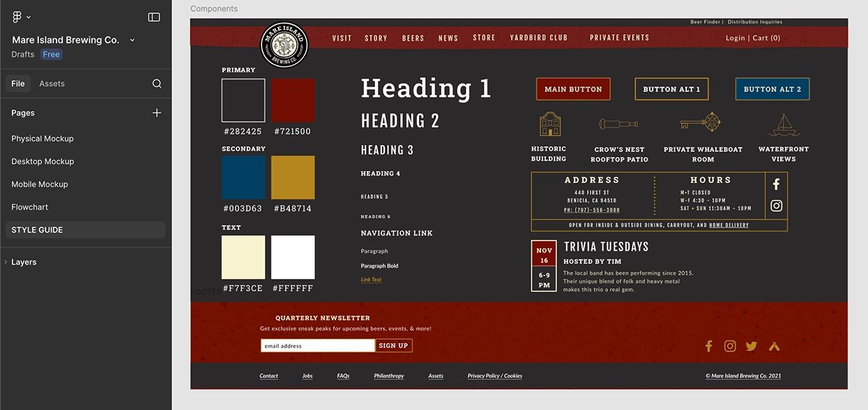This screenshot has height=410, width=868.
Task: Select the #721500 red swatch
Action: pyautogui.click(x=293, y=100)
